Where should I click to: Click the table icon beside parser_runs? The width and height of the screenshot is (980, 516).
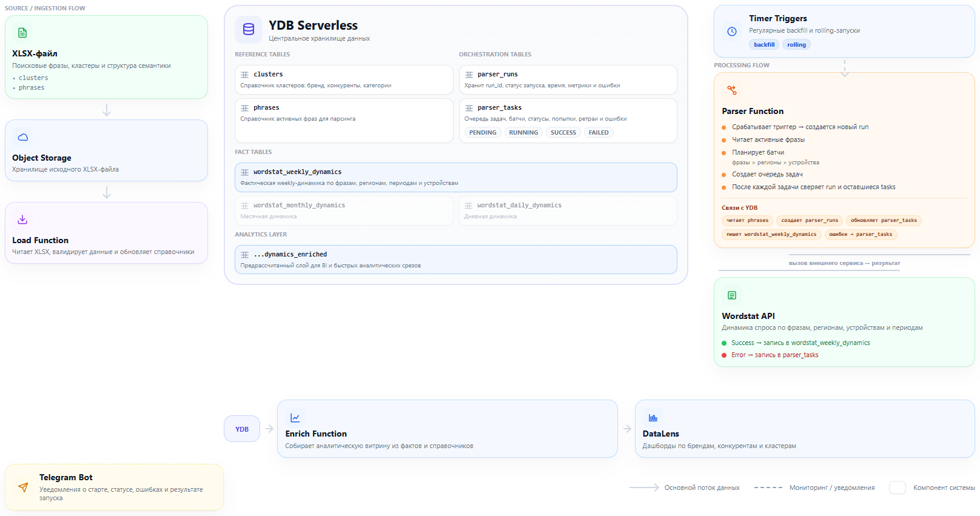click(469, 75)
